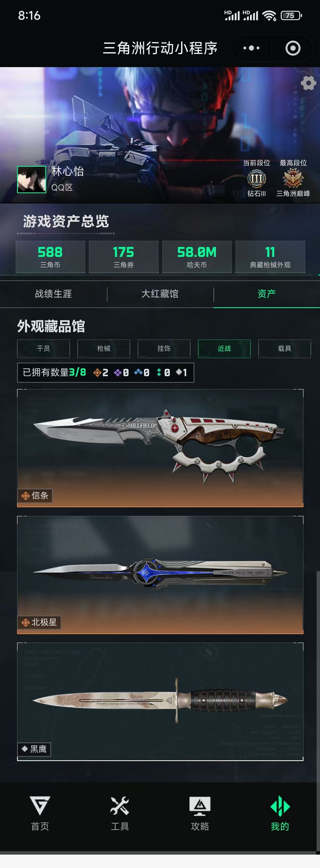Filter collection by 干员
The height and width of the screenshot is (868, 320).
tap(44, 348)
